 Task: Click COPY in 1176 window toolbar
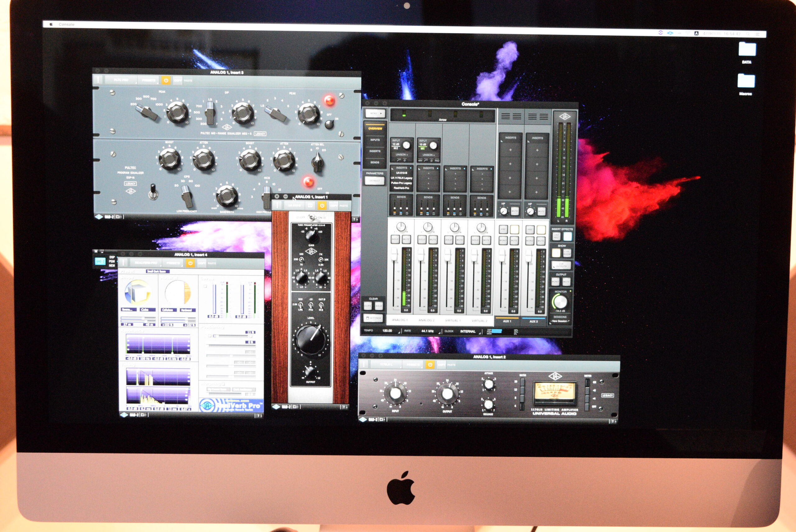[x=442, y=365]
